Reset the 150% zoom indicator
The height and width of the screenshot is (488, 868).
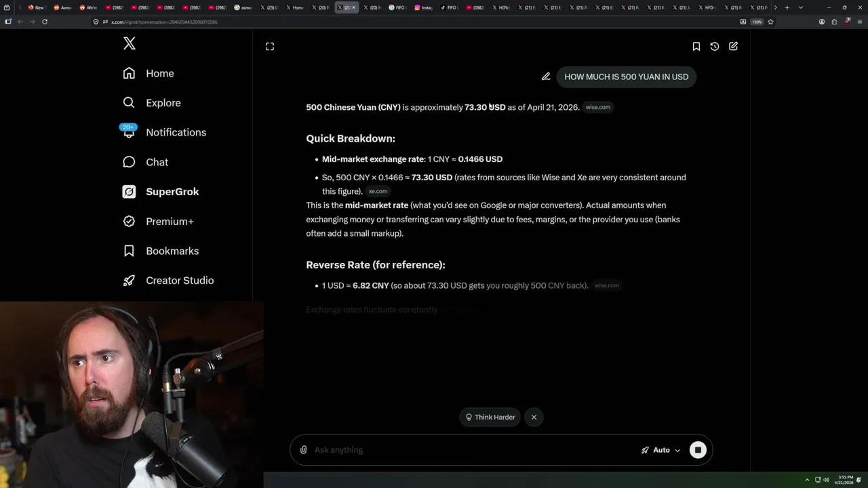point(757,22)
